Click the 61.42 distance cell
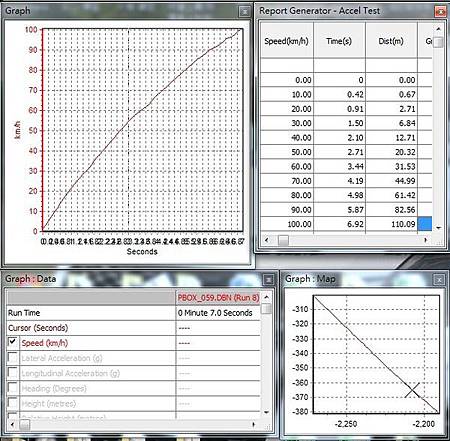Screen dimensions: 450x441 coord(391,195)
